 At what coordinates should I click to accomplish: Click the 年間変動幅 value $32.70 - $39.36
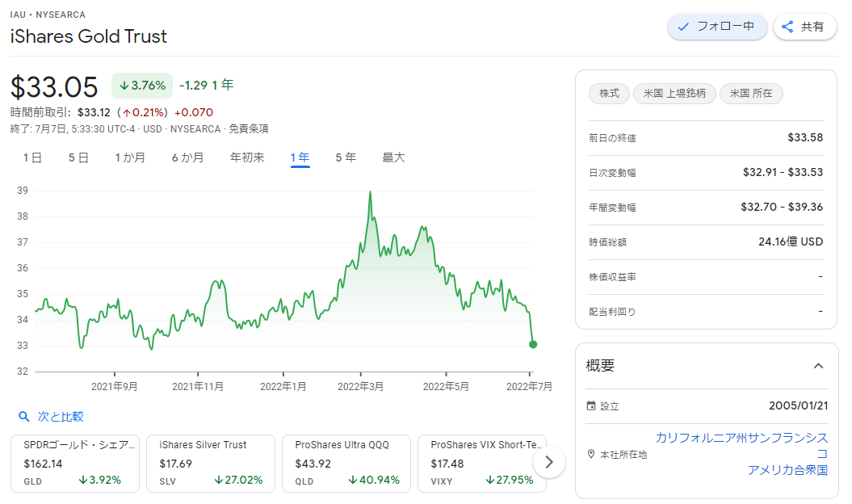tap(782, 207)
